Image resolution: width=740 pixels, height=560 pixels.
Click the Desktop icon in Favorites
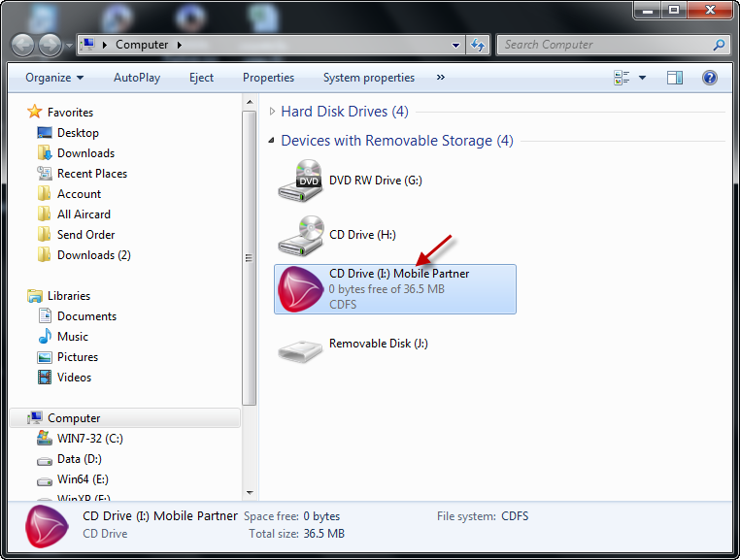[45, 133]
